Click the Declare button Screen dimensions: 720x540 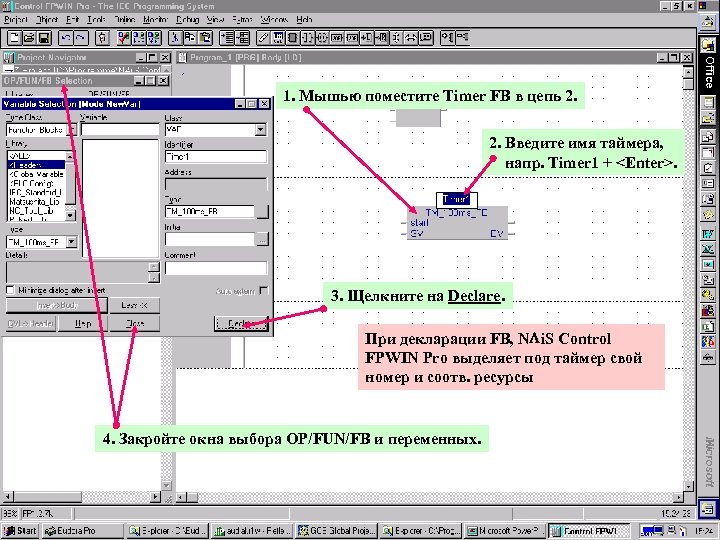click(242, 324)
